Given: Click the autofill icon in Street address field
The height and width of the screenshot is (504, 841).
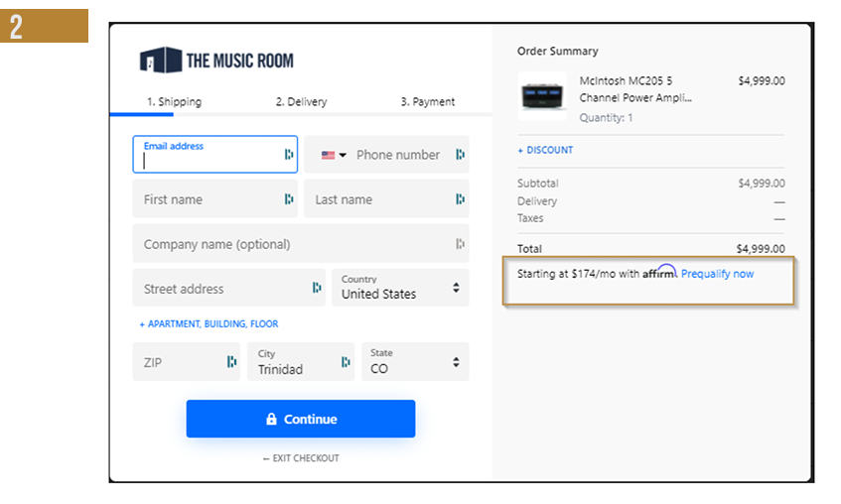Looking at the screenshot, I should (x=316, y=289).
